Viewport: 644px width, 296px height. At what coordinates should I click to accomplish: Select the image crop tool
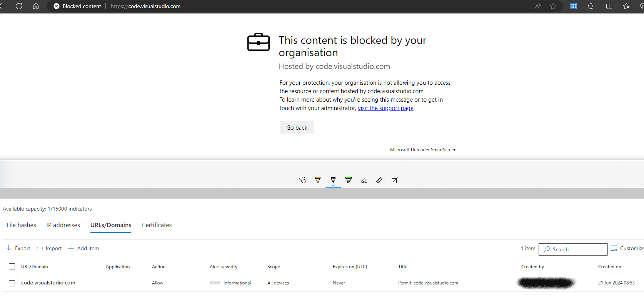tap(395, 180)
